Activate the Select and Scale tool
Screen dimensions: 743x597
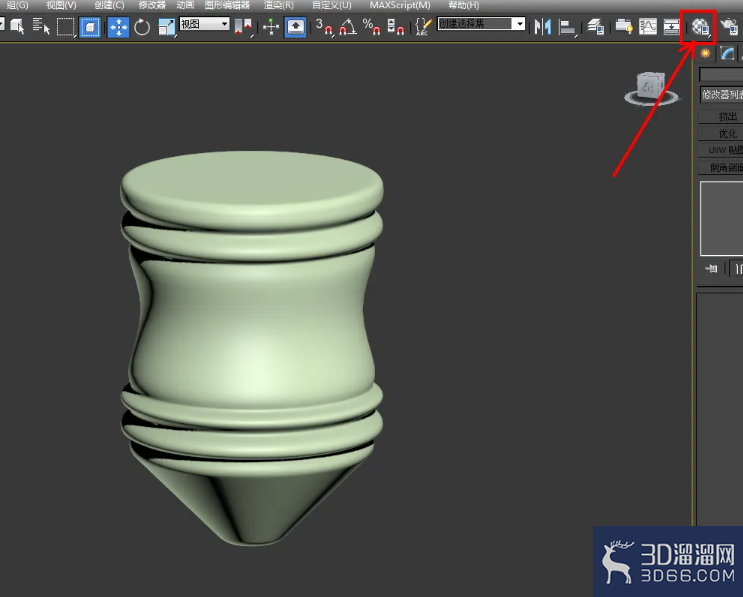point(166,27)
